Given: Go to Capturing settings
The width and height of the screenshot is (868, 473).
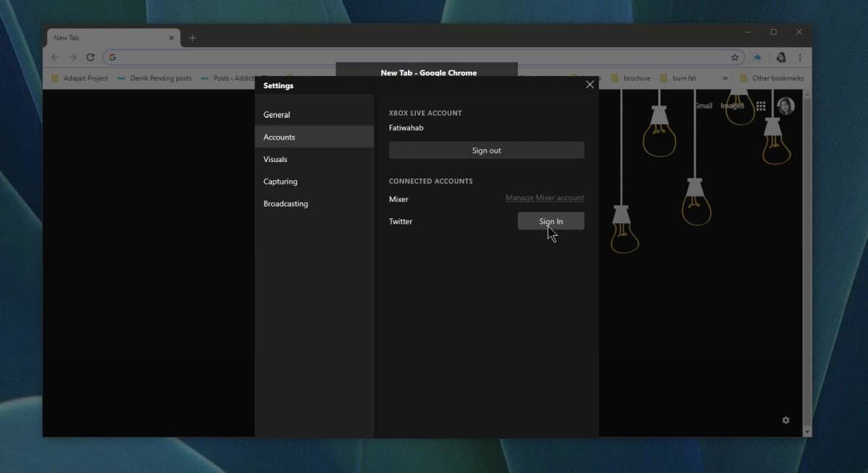Looking at the screenshot, I should click(x=314, y=182).
